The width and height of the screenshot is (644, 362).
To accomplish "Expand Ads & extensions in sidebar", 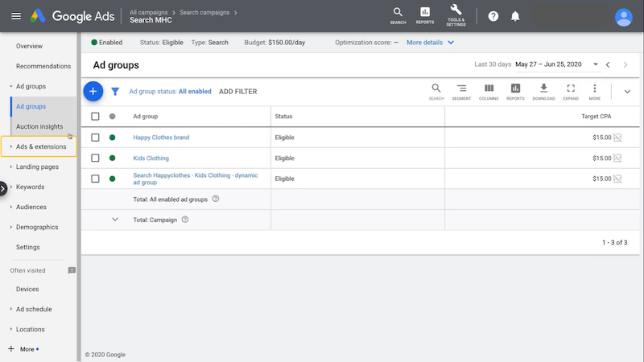I will pos(11,146).
